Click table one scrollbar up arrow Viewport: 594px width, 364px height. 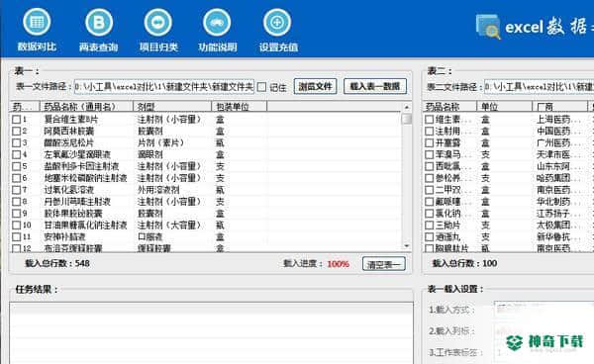point(407,108)
